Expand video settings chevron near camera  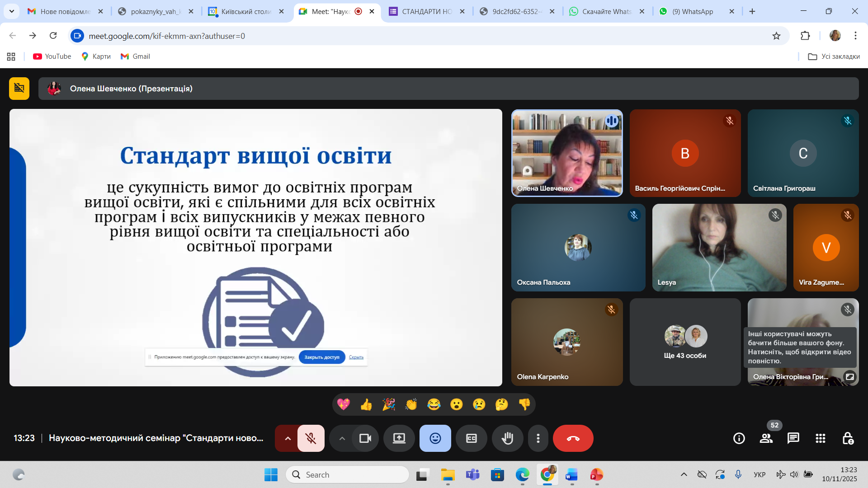[342, 438]
